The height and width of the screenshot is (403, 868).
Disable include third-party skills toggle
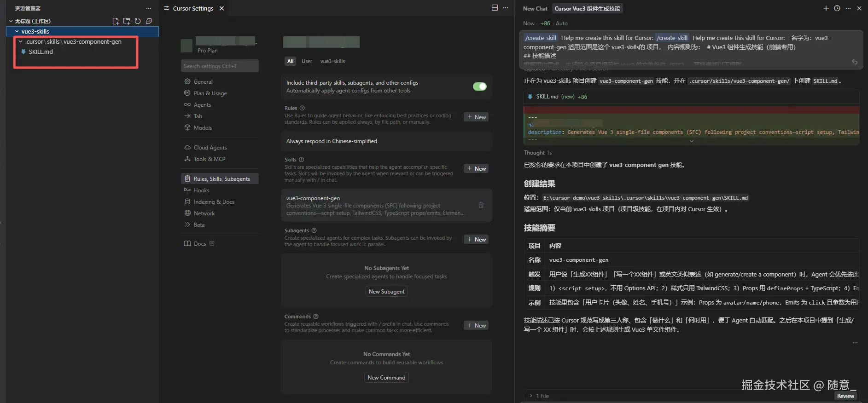pos(479,86)
